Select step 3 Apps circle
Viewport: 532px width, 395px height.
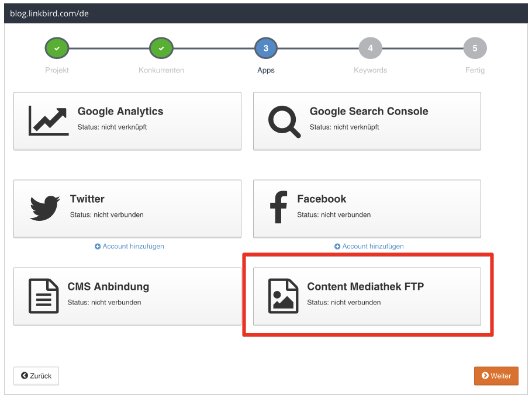pyautogui.click(x=266, y=48)
